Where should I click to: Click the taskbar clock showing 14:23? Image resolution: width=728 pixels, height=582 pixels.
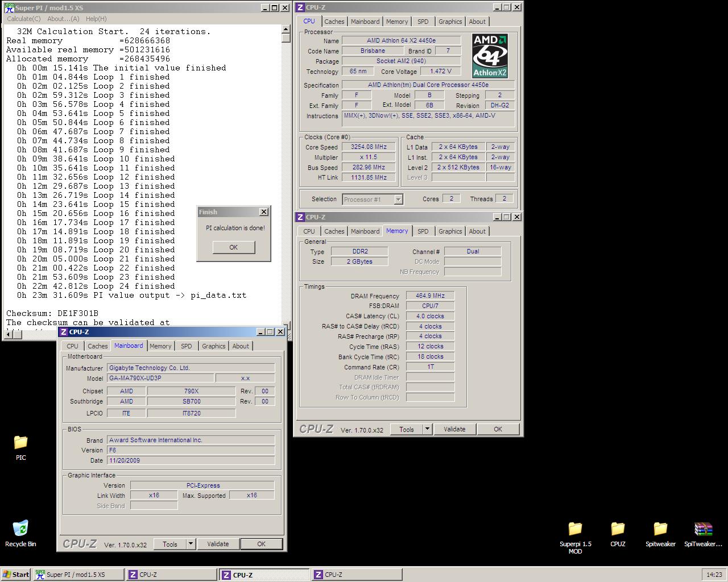(x=714, y=575)
